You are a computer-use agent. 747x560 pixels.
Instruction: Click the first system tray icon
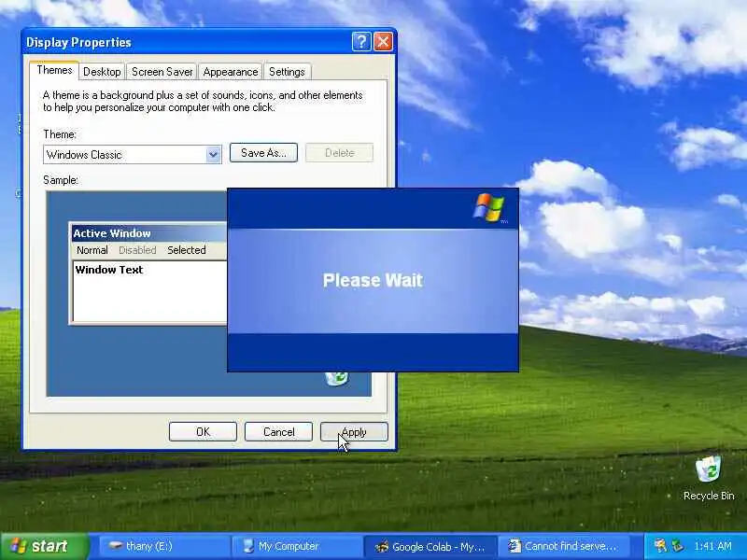(660, 546)
